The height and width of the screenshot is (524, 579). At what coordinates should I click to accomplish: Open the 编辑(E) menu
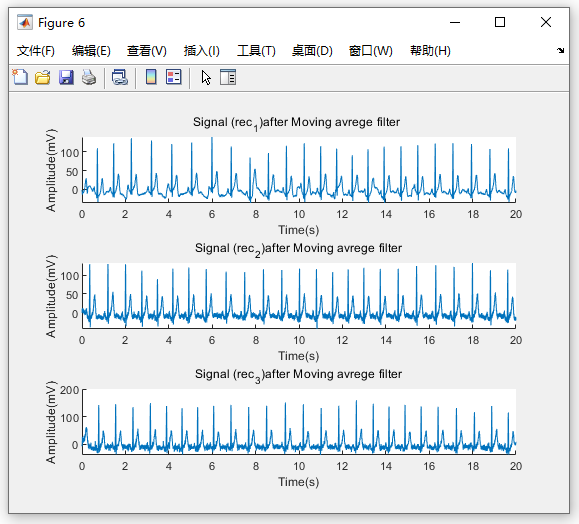click(x=91, y=51)
